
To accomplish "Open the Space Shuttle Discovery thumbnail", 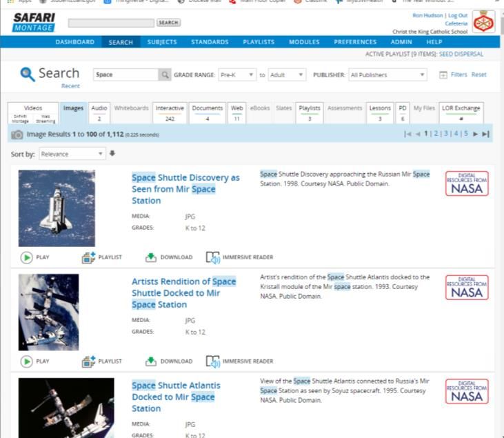I will pos(57,208).
